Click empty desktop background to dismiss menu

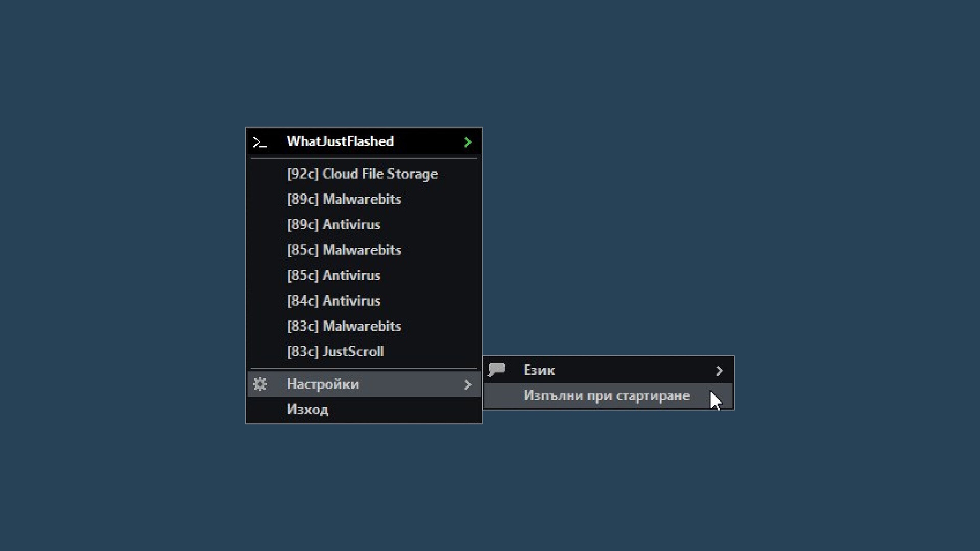pyautogui.click(x=766, y=153)
